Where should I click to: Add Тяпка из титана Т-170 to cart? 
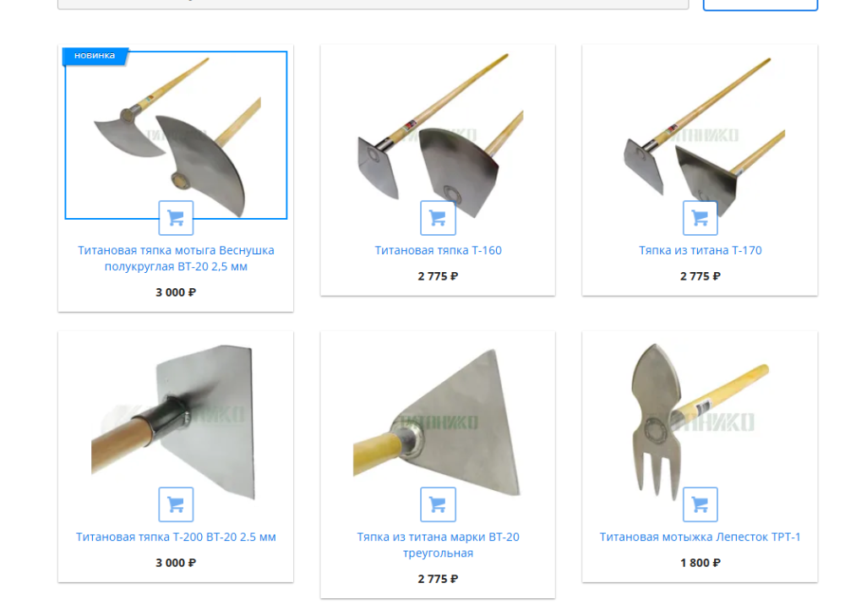click(x=700, y=218)
